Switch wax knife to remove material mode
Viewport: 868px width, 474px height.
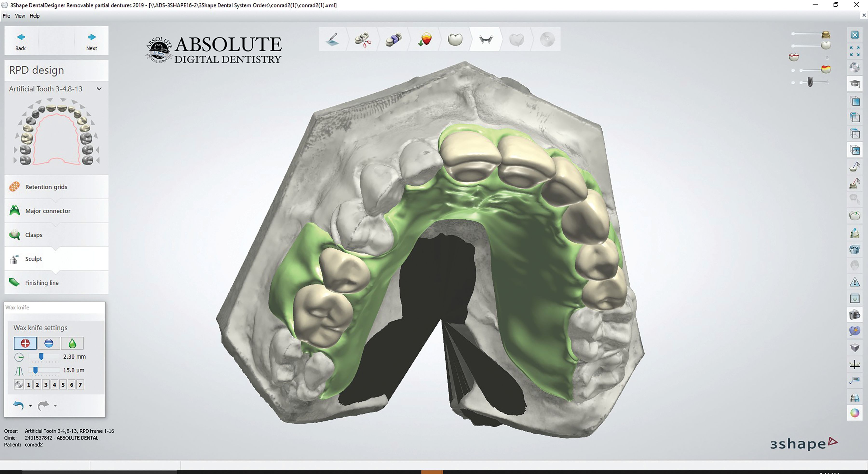(49, 343)
